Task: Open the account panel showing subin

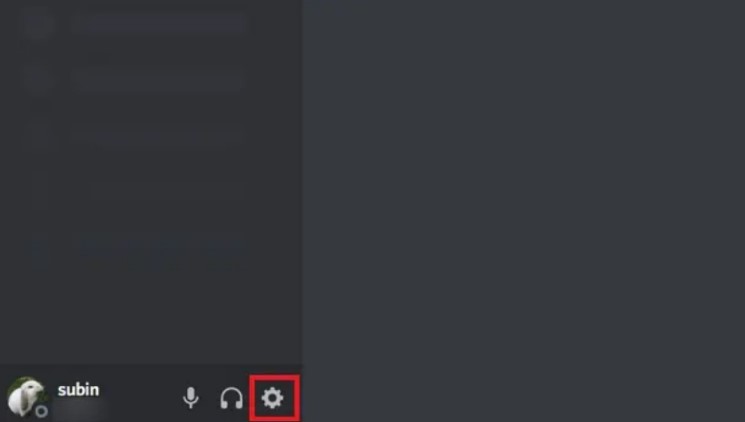Action: point(57,397)
